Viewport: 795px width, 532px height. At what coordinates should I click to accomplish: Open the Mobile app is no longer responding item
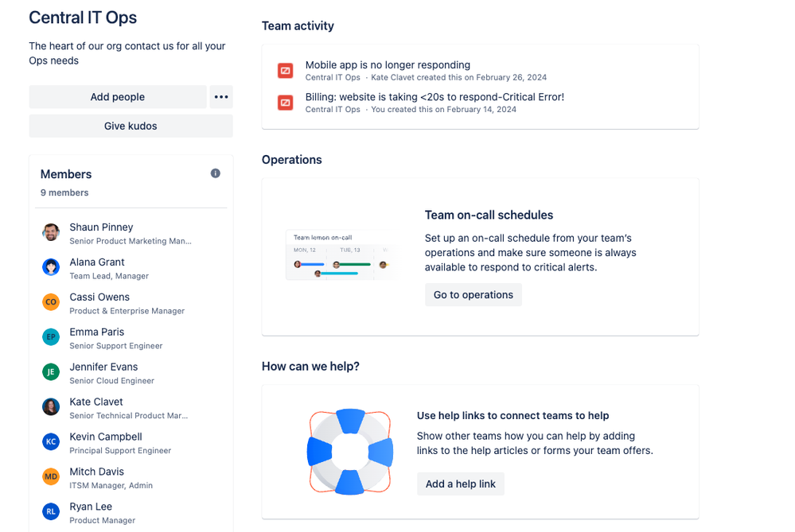point(388,65)
